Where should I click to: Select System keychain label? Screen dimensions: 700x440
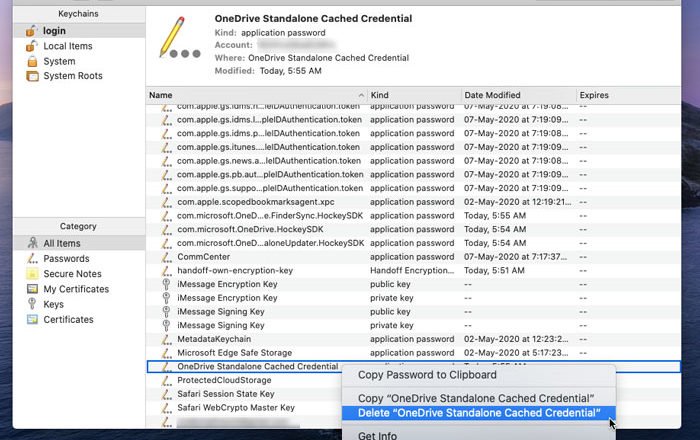coord(59,61)
